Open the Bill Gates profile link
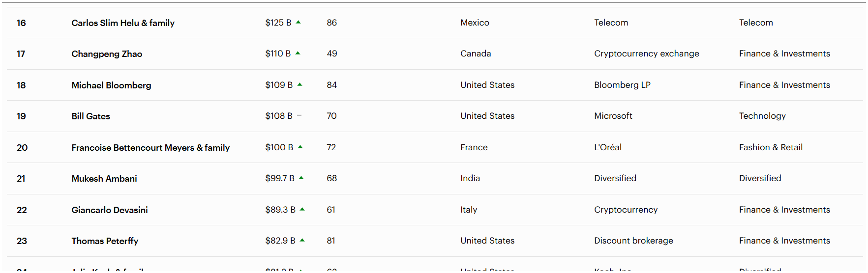The image size is (868, 273). click(90, 116)
